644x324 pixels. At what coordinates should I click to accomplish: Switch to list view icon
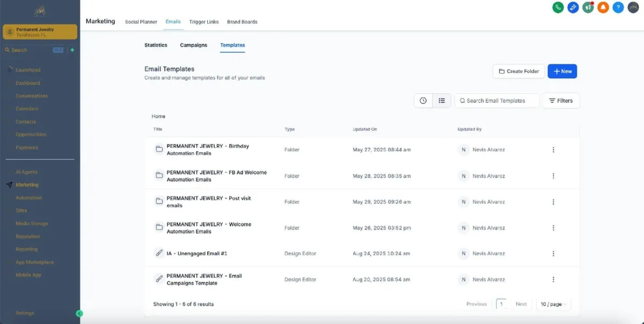click(442, 100)
